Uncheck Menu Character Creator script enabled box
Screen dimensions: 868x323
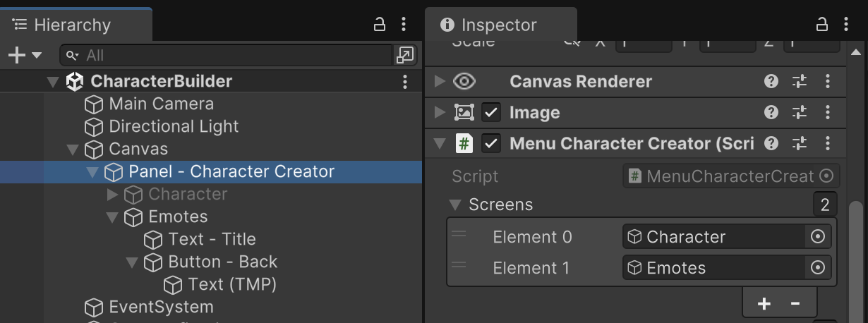491,143
